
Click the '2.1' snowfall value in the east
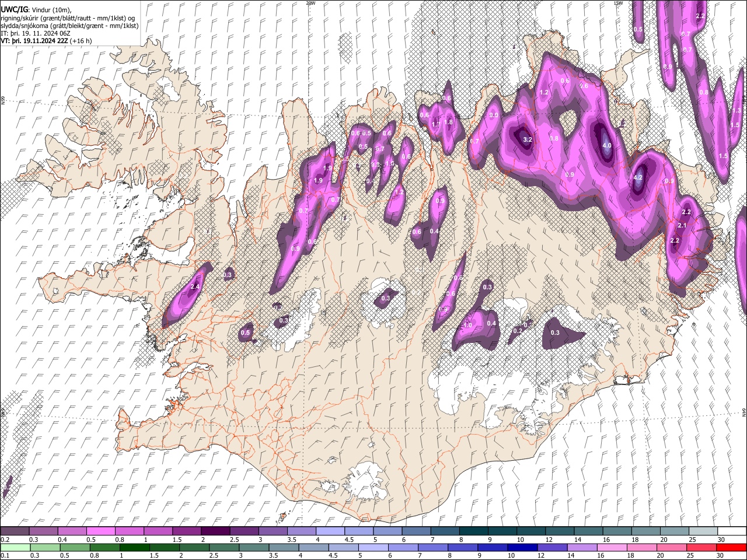pos(682,225)
